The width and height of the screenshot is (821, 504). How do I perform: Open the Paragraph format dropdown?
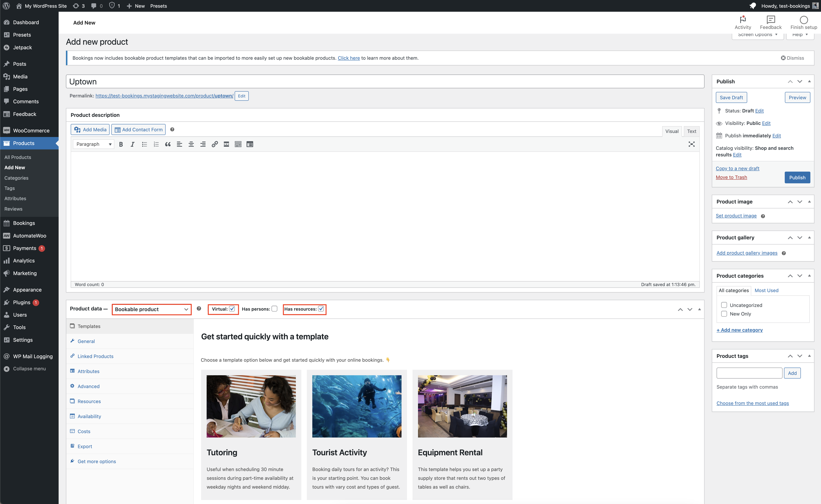pyautogui.click(x=93, y=144)
